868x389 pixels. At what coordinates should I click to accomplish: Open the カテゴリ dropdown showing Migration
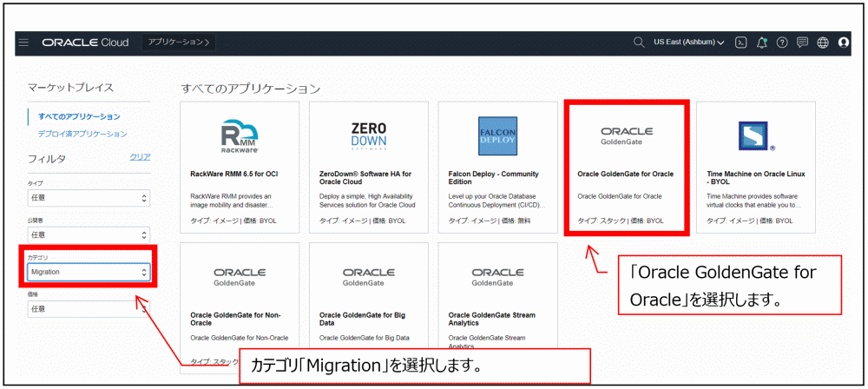89,272
